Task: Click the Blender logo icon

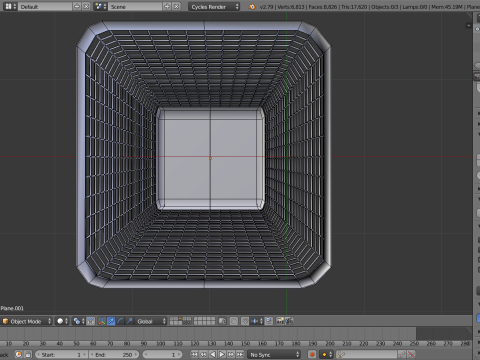Action: click(252, 7)
